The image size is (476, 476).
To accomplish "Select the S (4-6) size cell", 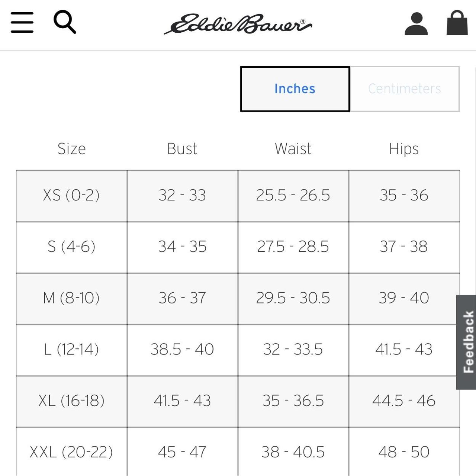I will click(x=71, y=247).
